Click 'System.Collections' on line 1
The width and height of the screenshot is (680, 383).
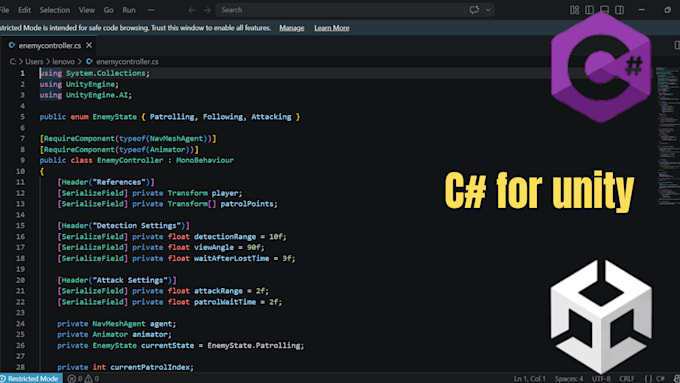105,73
